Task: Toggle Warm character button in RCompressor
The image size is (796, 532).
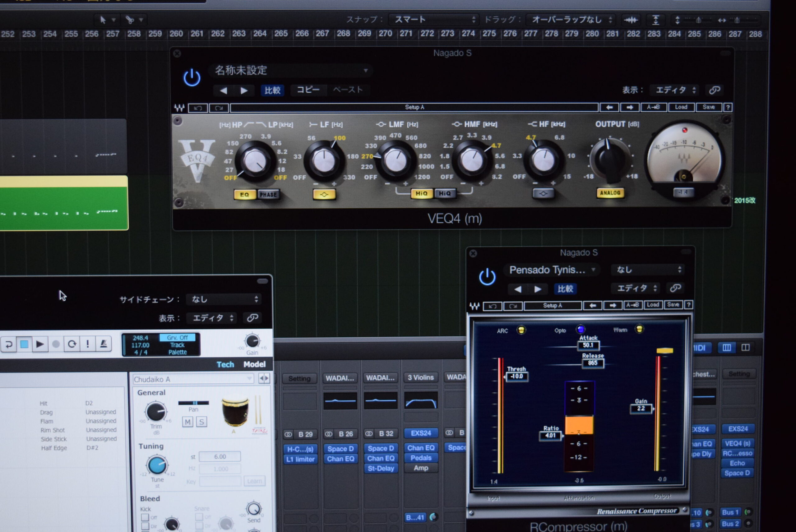Action: [x=639, y=329]
